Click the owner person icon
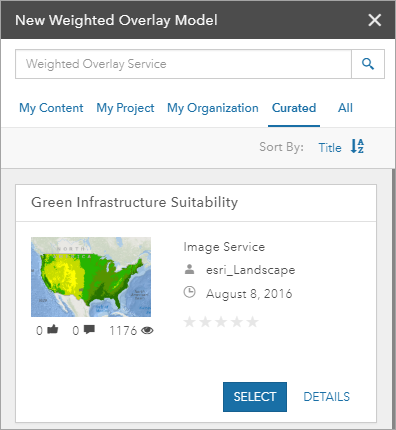The width and height of the screenshot is (396, 430). click(189, 269)
